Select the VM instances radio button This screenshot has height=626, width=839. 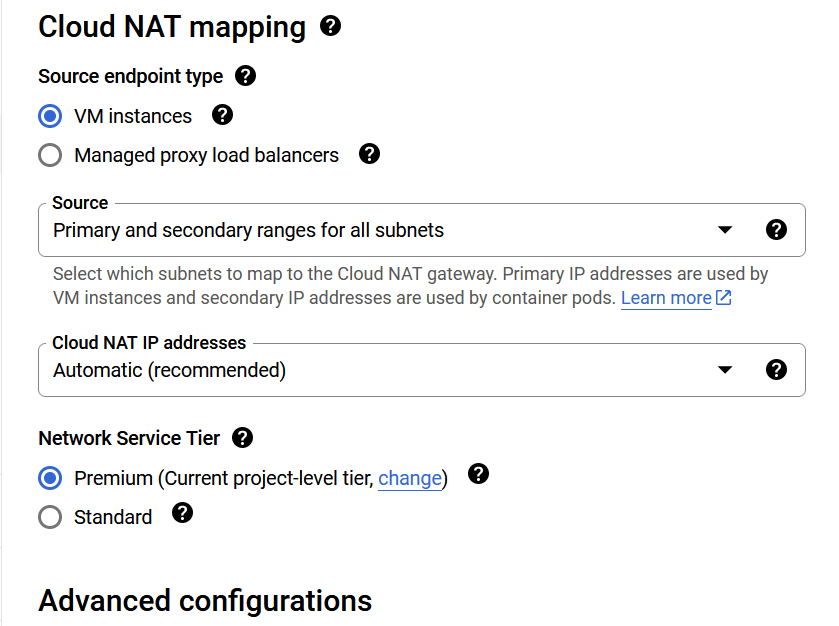click(x=50, y=116)
